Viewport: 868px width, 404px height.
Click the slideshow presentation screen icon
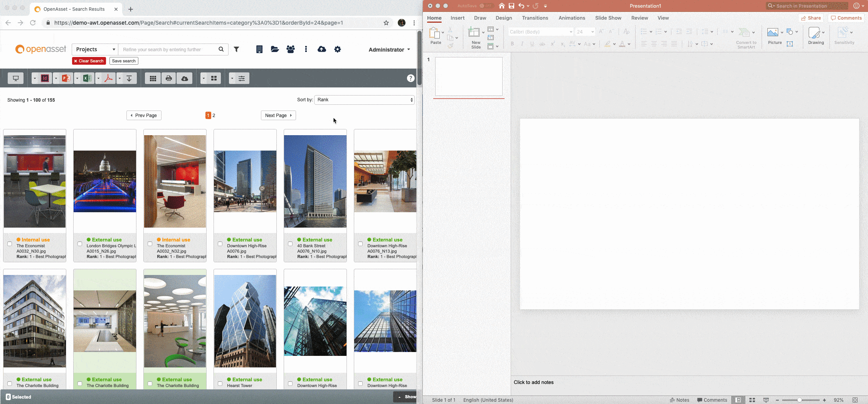pyautogui.click(x=16, y=78)
